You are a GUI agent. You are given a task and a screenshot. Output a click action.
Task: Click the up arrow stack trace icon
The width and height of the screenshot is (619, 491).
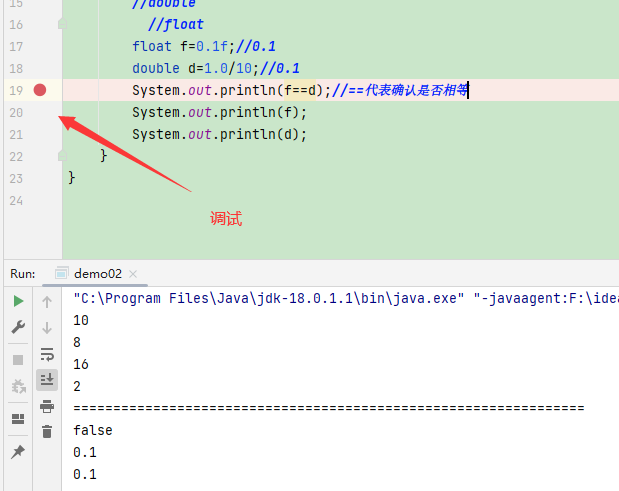point(47,302)
